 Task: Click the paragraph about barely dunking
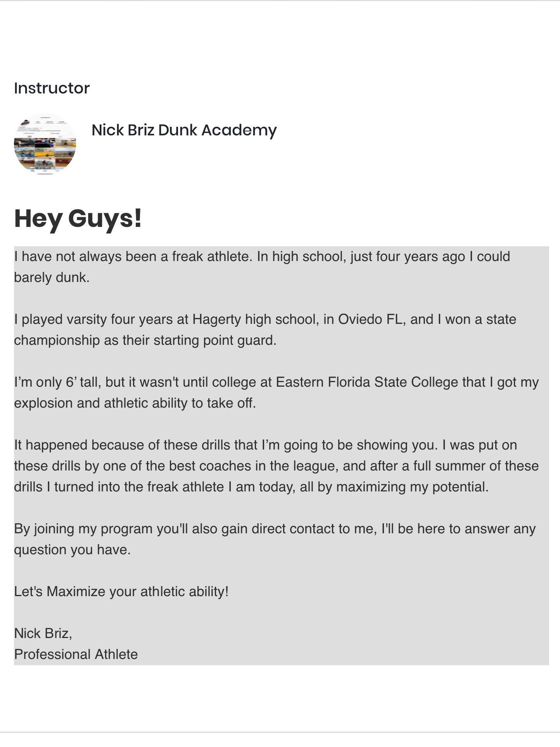[262, 267]
